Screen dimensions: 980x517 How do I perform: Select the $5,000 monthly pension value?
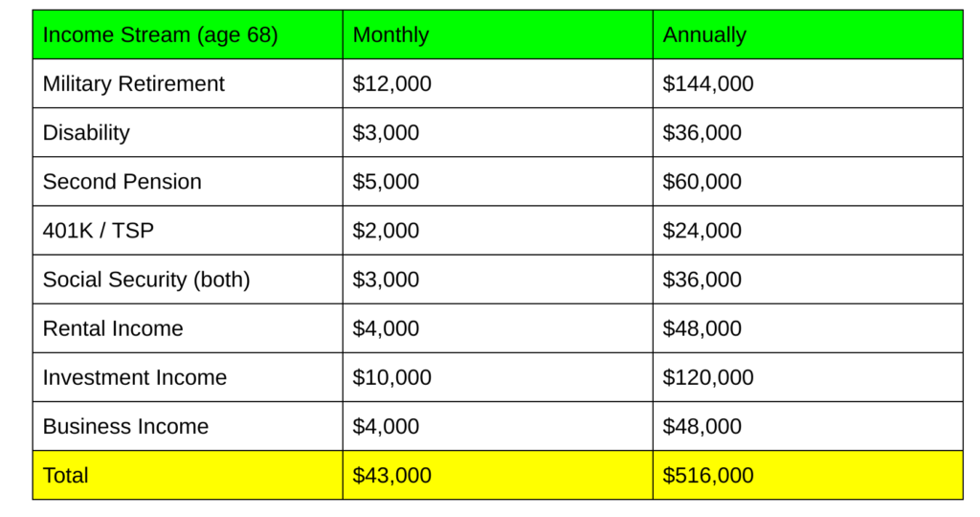(386, 182)
